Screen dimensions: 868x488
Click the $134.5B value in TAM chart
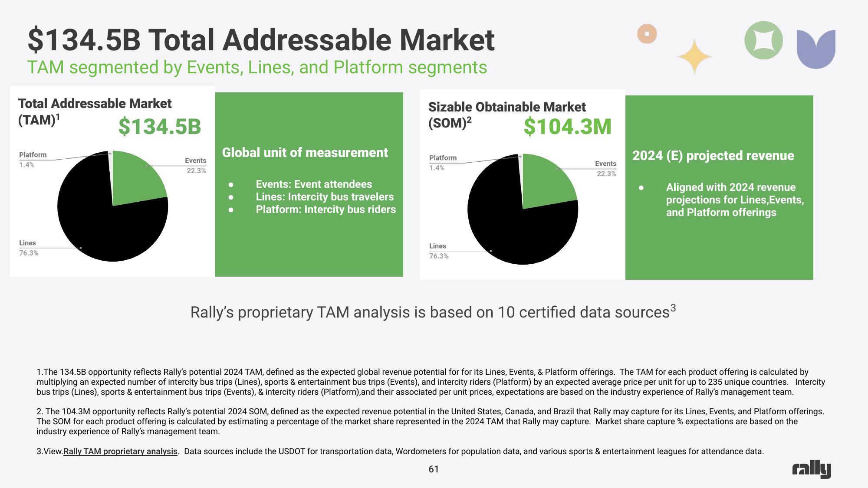pos(160,126)
